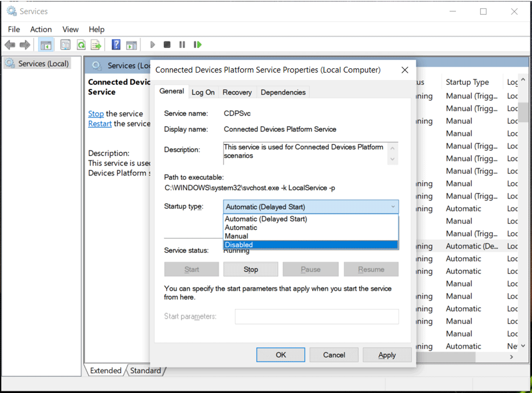
Task: Click the Export List toolbar icon
Action: 97,45
